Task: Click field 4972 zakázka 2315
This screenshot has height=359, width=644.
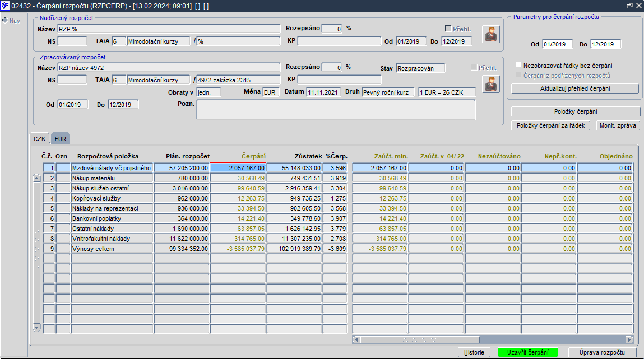Action: tap(238, 80)
